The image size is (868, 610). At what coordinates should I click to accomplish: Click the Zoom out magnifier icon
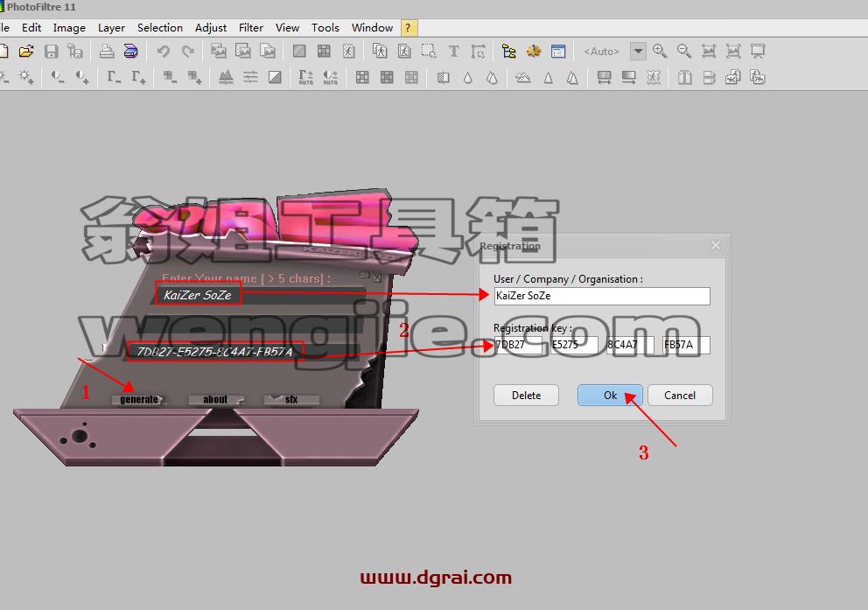(x=684, y=52)
